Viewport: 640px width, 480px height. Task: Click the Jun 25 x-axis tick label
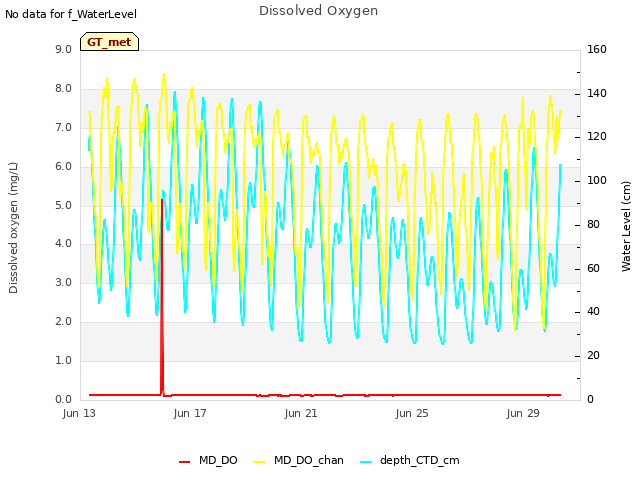point(412,413)
